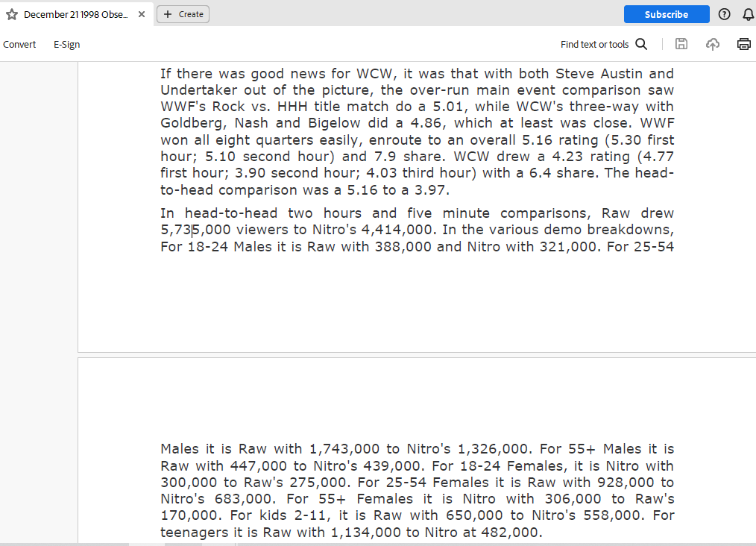Screen dimensions: 756x546
Task: Click the word "teenagers" in the last line
Action: click(x=195, y=533)
